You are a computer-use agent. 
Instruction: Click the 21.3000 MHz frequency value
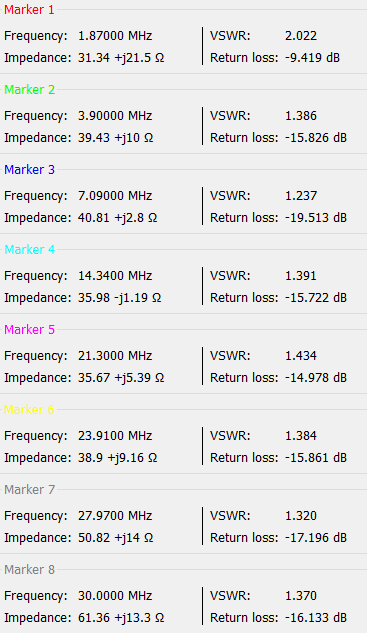pyautogui.click(x=115, y=356)
